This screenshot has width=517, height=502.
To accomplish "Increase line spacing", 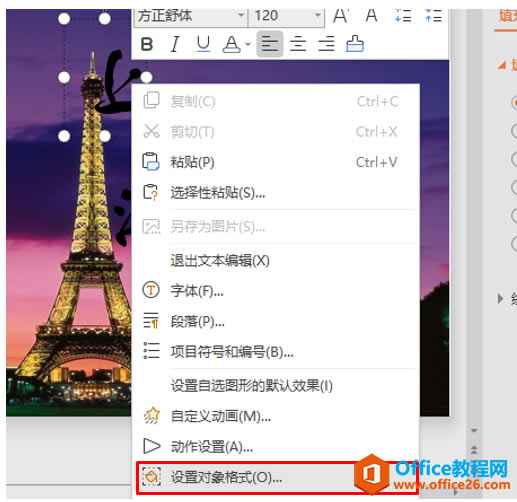I will (403, 16).
